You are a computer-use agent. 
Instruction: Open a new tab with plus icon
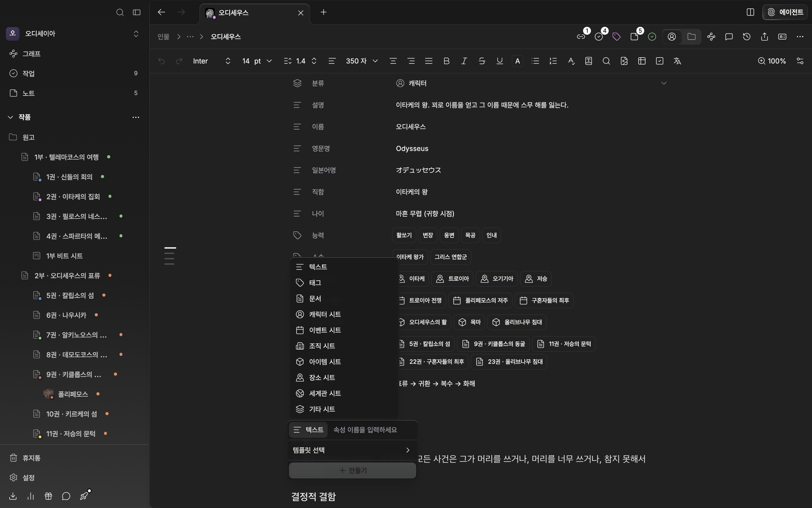point(323,12)
